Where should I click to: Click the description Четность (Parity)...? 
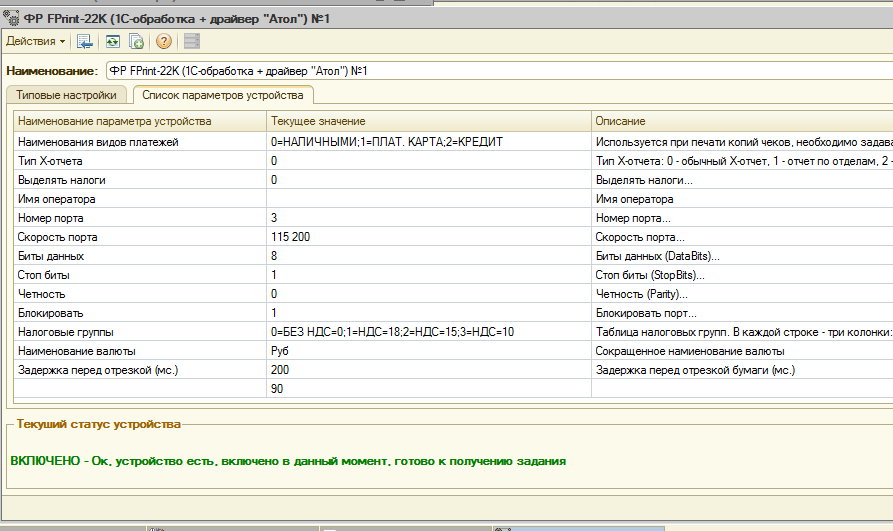coord(641,294)
